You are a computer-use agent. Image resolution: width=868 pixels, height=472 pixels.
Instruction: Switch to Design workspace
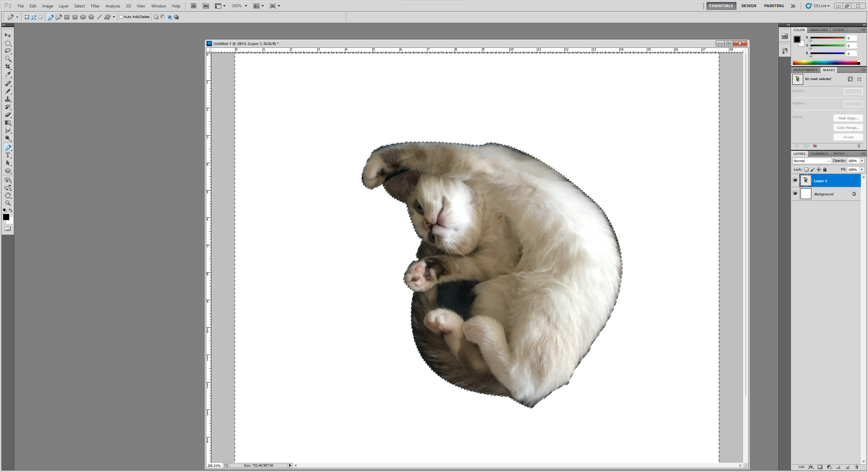point(749,6)
